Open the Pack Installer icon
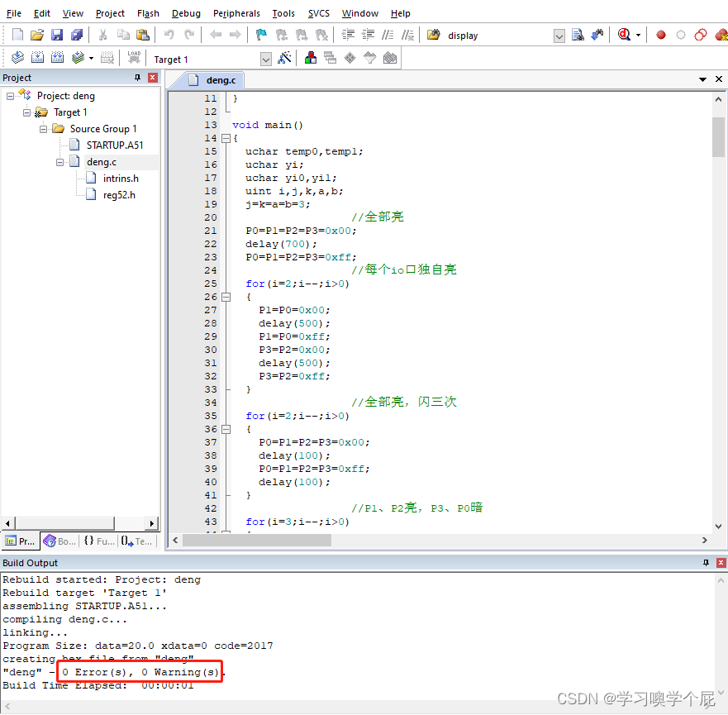 [390, 58]
